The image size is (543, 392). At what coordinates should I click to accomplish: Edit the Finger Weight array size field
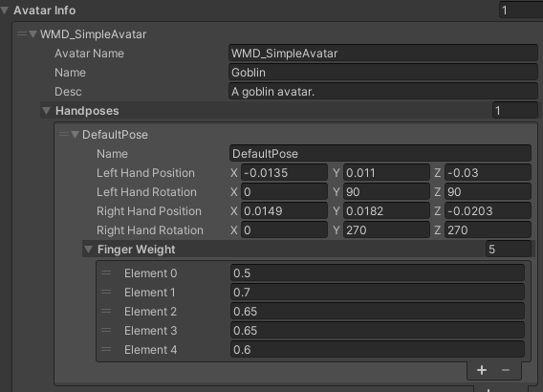point(509,249)
